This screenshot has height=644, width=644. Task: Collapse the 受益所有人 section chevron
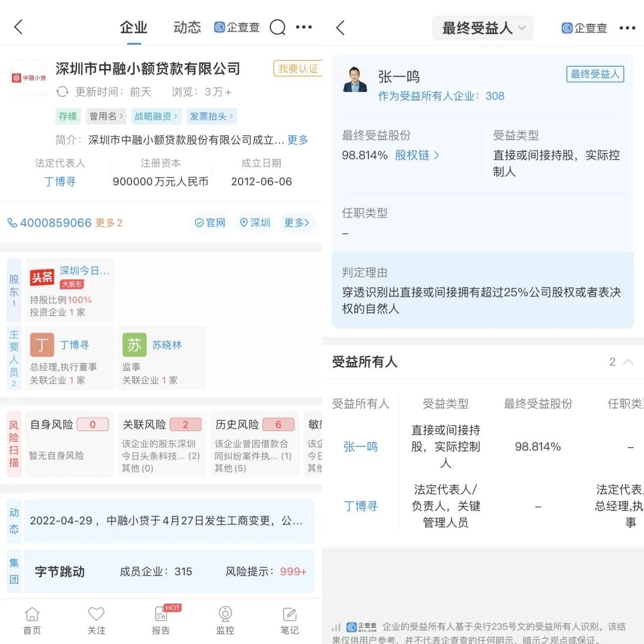point(628,362)
